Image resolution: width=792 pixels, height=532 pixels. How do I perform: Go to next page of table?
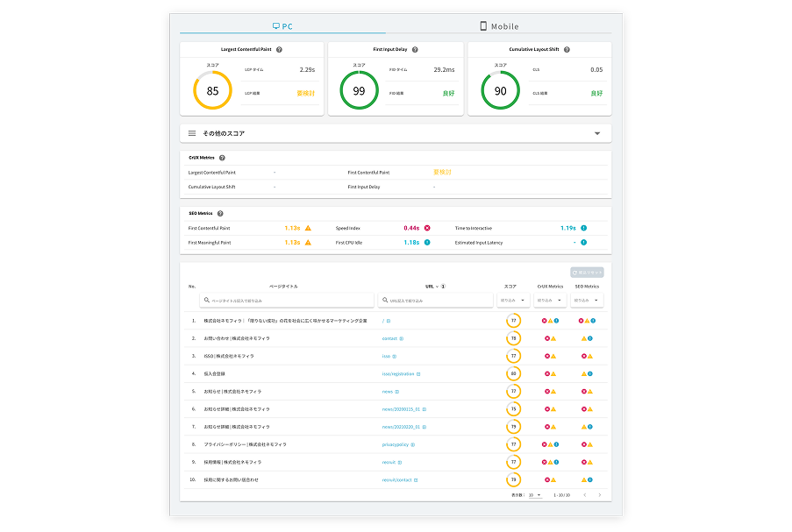click(600, 495)
